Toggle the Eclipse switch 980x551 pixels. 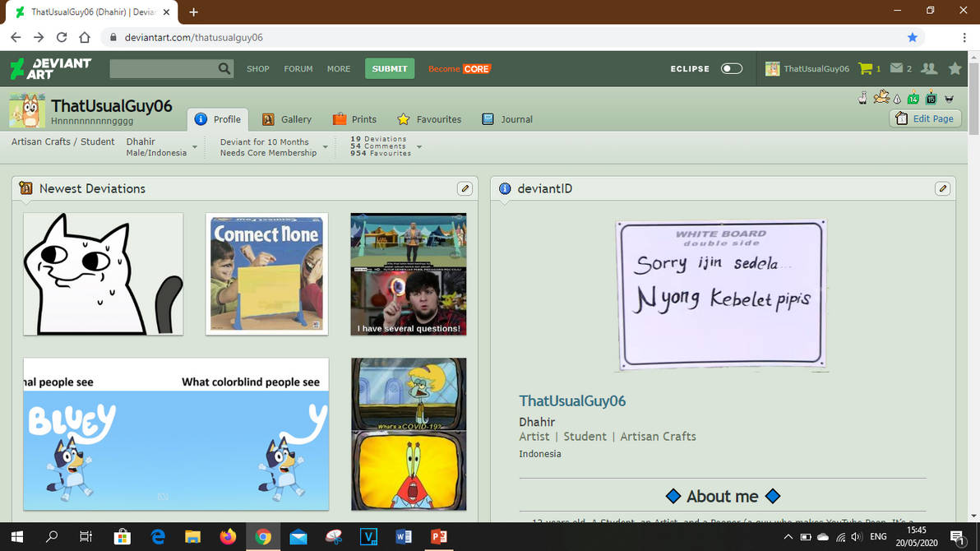pyautogui.click(x=731, y=69)
